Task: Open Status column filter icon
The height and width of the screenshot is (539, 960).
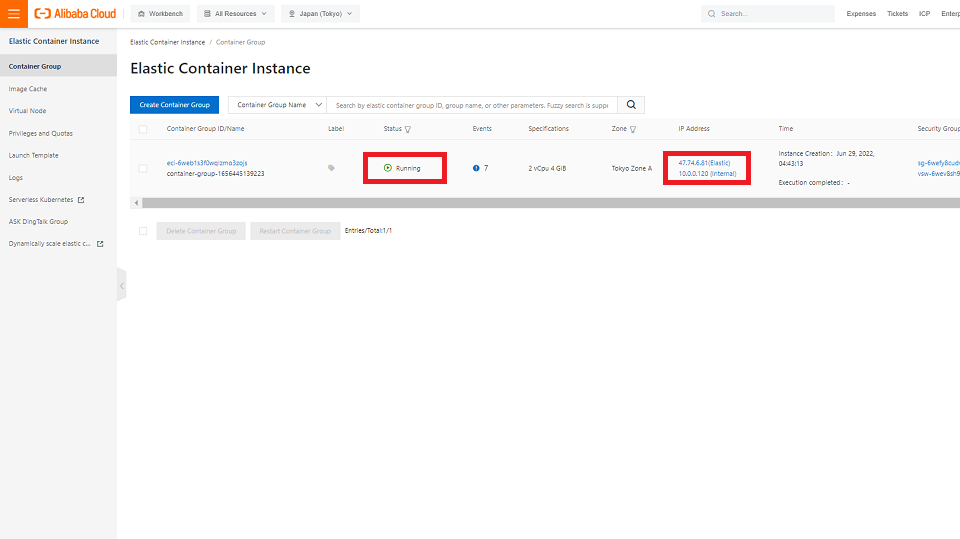Action: pyautogui.click(x=408, y=129)
